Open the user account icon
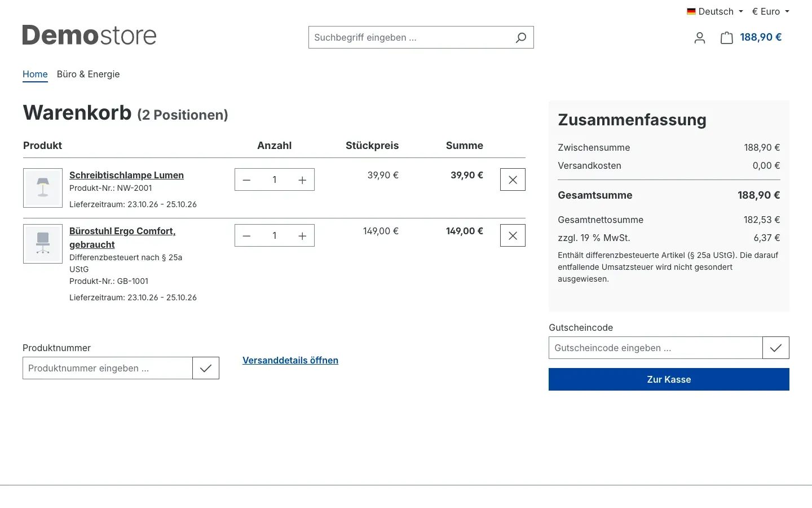Image resolution: width=812 pixels, height=508 pixels. pos(700,38)
